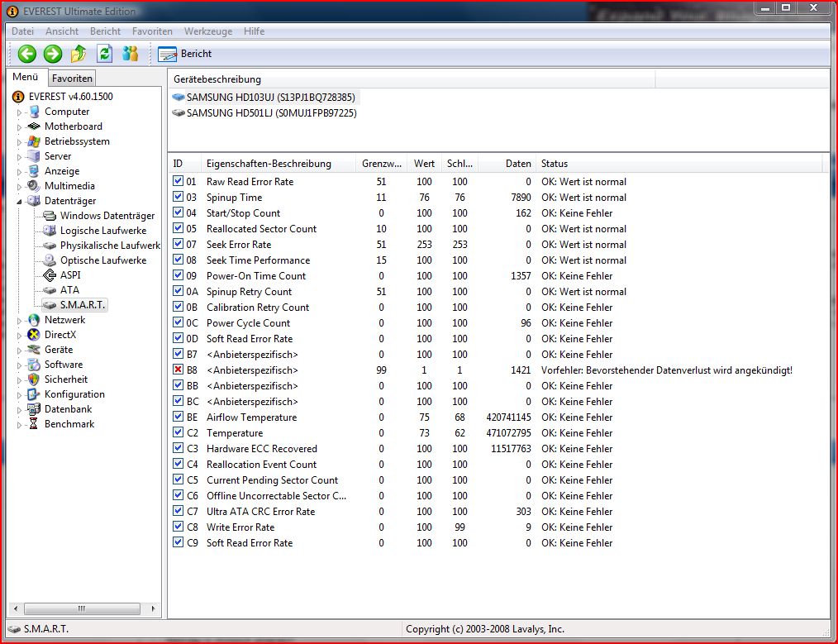Click the Up one level toolbar icon
The width and height of the screenshot is (838, 644).
click(x=79, y=54)
